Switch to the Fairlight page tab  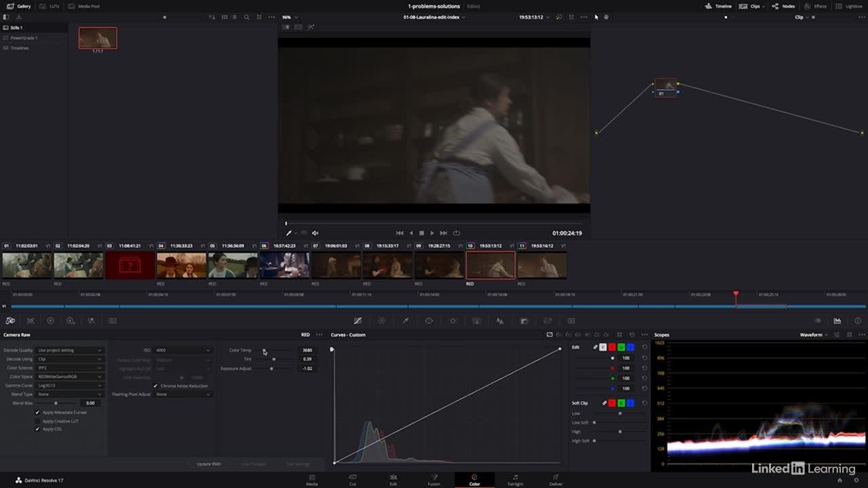[x=515, y=480]
